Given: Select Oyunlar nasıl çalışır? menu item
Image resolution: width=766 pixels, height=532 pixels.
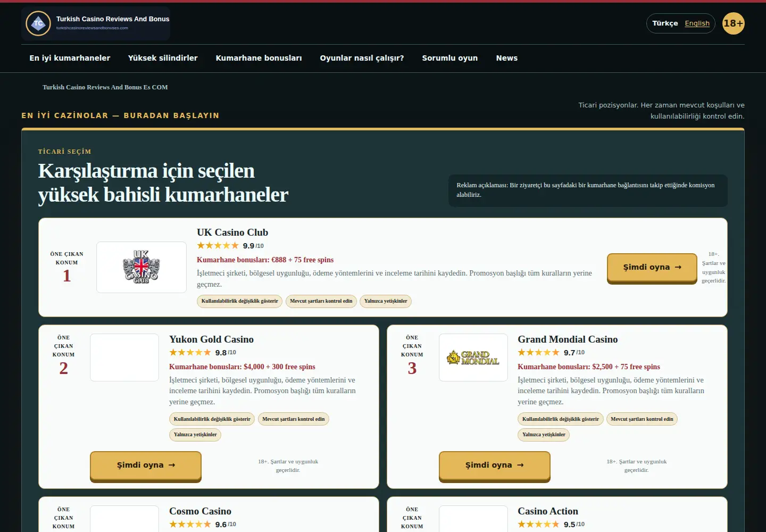Looking at the screenshot, I should [362, 58].
